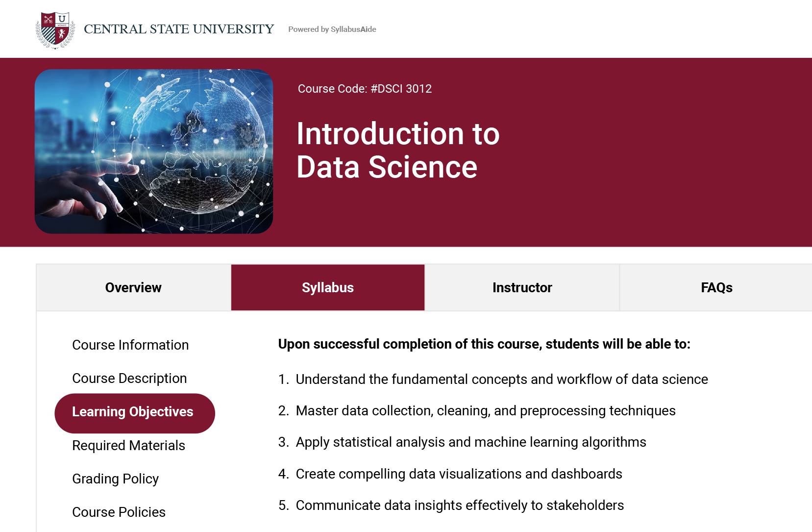
Task: Open Course Information in the sidebar
Action: pyautogui.click(x=130, y=345)
